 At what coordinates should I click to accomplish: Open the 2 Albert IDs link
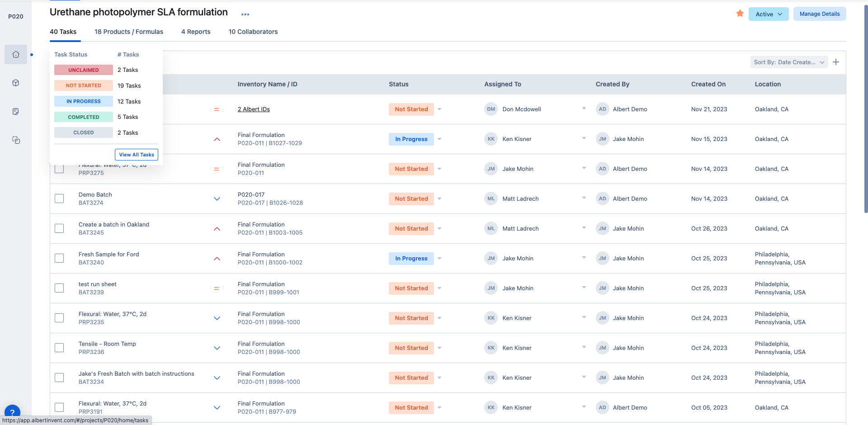tap(254, 109)
